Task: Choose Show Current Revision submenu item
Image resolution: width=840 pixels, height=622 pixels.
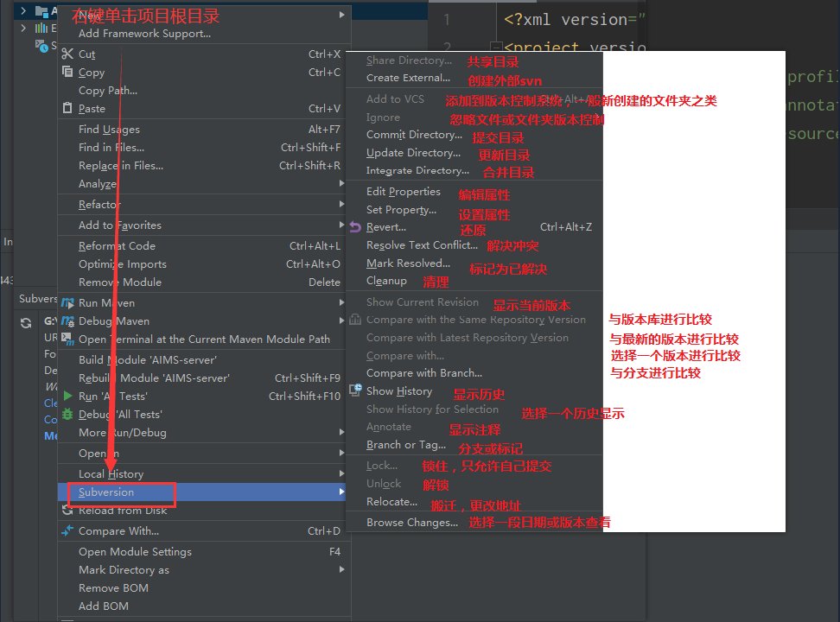Action: 422,301
